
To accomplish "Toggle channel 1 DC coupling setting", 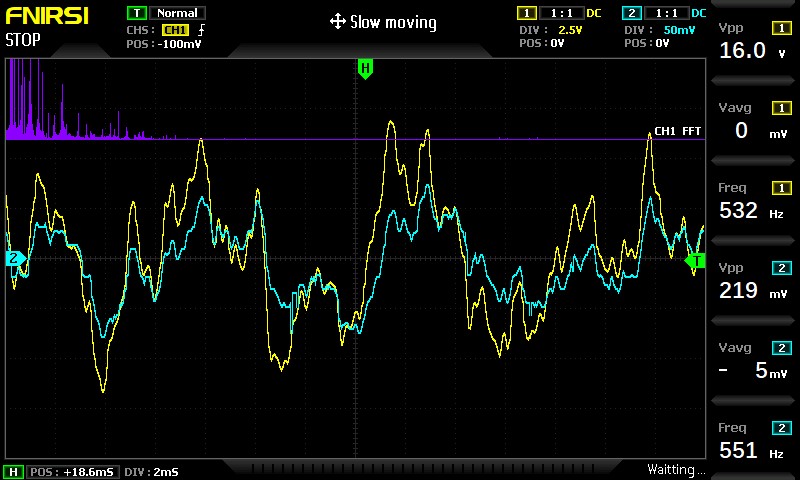I will [x=593, y=13].
